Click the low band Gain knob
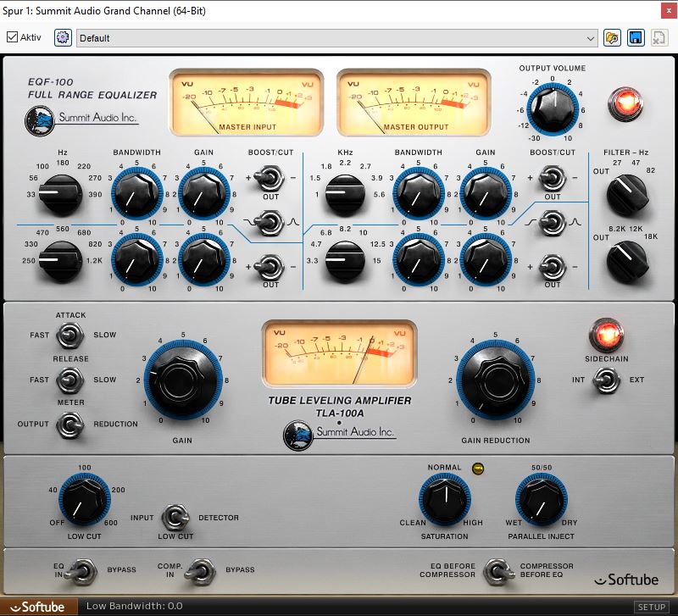 pyautogui.click(x=204, y=193)
